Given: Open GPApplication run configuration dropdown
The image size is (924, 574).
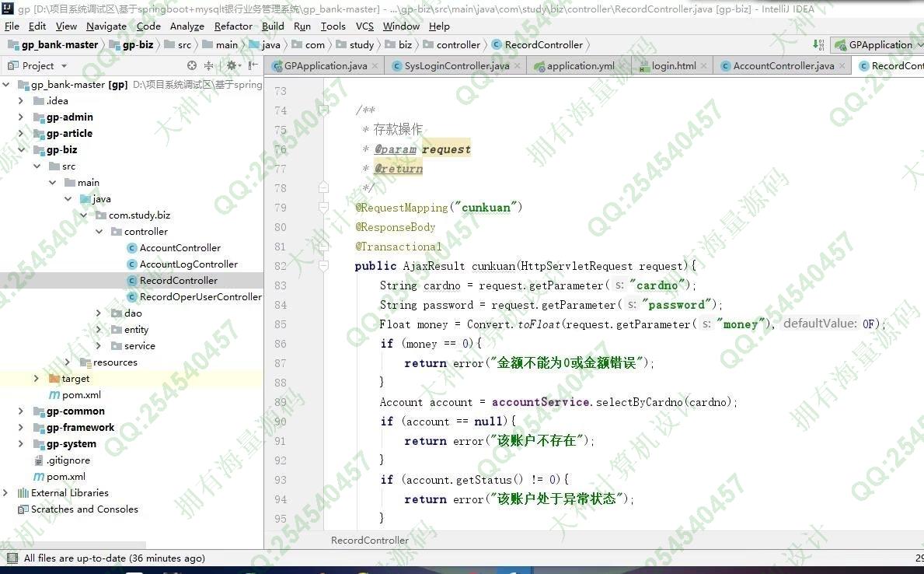Looking at the screenshot, I should [877, 45].
